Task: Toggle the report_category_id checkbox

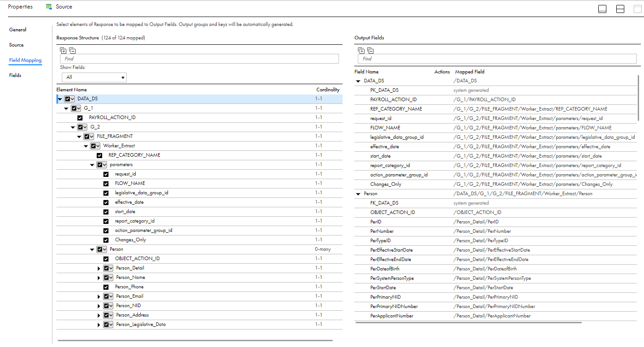Action: [106, 221]
